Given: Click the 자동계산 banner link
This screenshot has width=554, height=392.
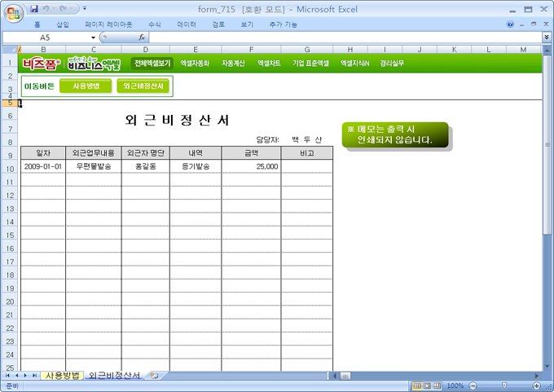Looking at the screenshot, I should point(233,64).
